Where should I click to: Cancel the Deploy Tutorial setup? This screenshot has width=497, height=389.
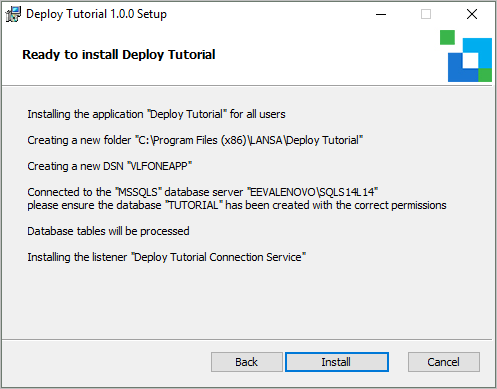tap(444, 362)
